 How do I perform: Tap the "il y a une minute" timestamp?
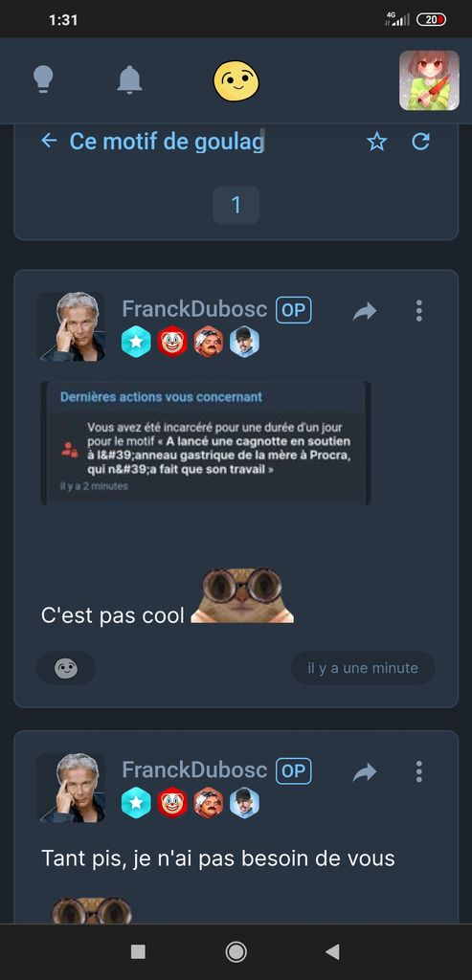click(x=363, y=668)
